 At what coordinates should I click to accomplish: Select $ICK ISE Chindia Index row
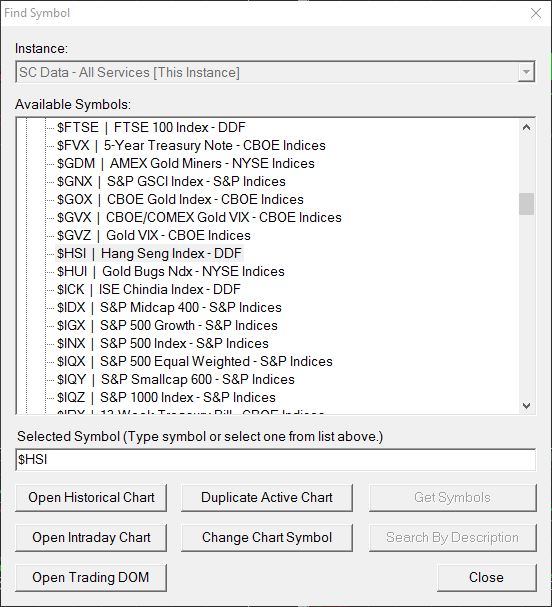tap(149, 290)
